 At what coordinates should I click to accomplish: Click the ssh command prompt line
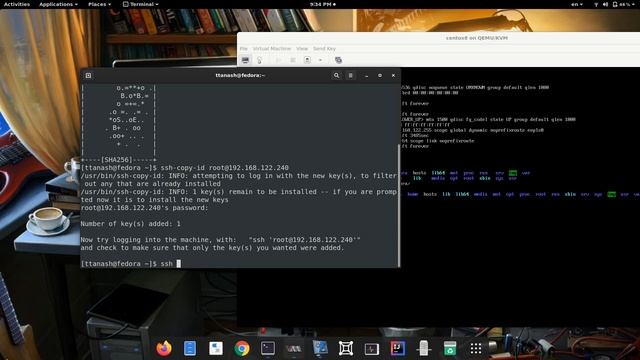(x=131, y=264)
